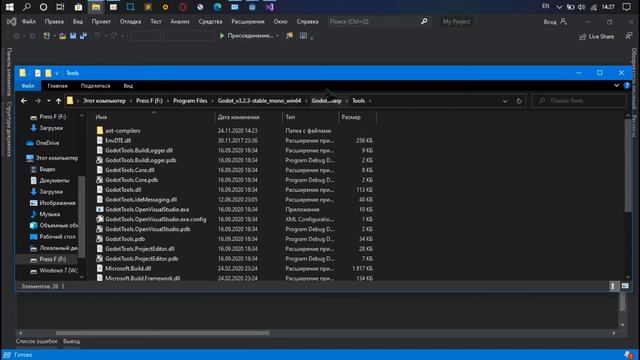This screenshot has width=640, height=360.
Task: Open taskbar search magnifier
Action: pyautogui.click(x=27, y=7)
